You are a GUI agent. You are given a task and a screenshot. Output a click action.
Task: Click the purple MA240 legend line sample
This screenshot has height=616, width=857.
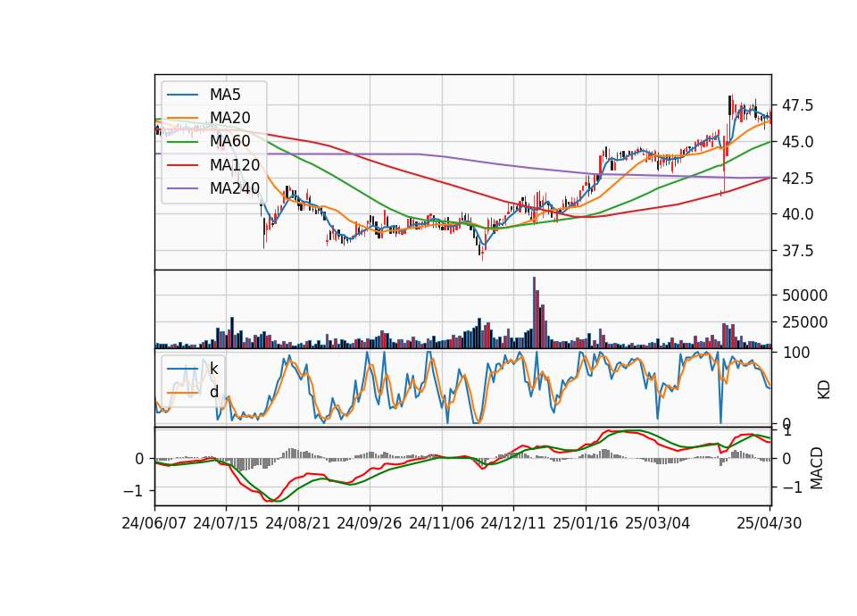pos(182,189)
